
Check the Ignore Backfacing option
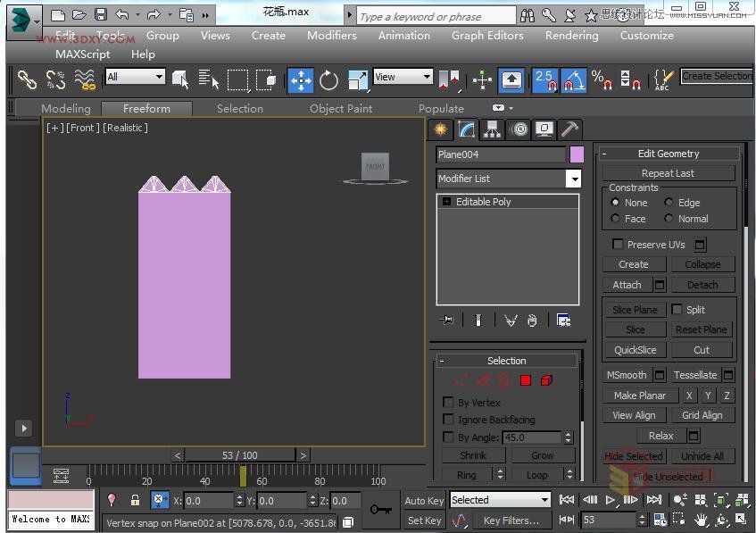tap(449, 420)
